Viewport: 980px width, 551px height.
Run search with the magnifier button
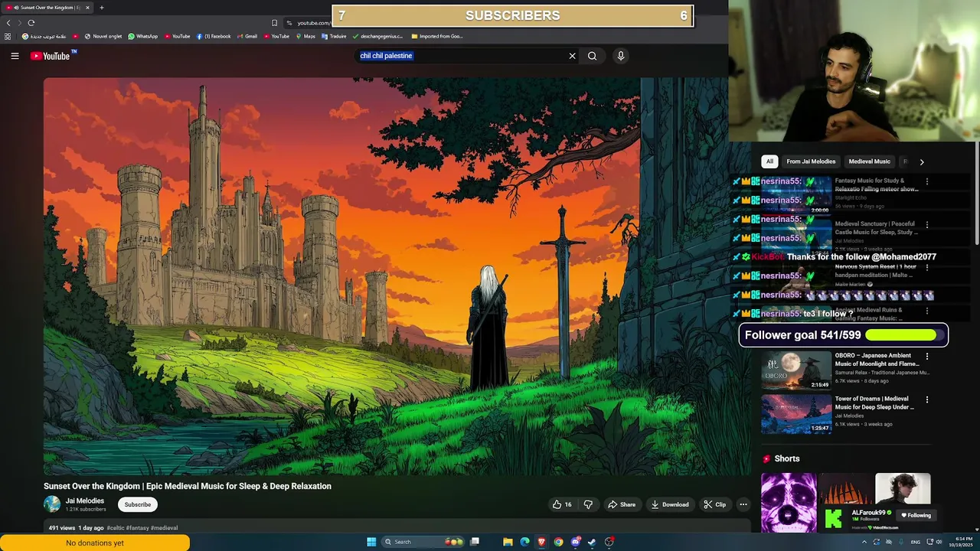pos(592,56)
